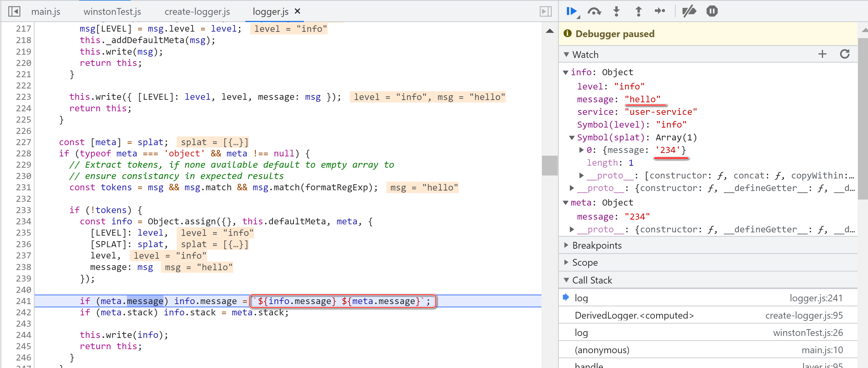Step into next function call

616,12
